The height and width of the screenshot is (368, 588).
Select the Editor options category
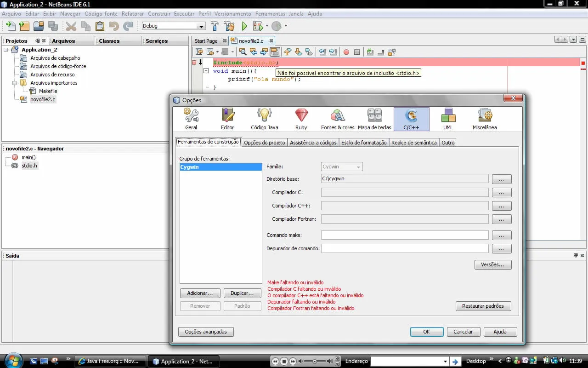227,119
